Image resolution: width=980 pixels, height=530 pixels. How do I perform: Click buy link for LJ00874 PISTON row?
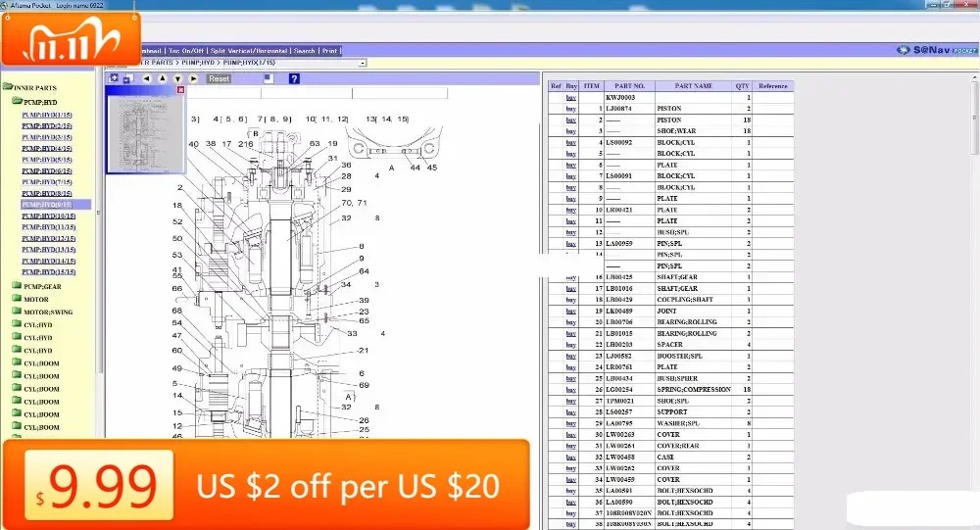pyautogui.click(x=571, y=109)
